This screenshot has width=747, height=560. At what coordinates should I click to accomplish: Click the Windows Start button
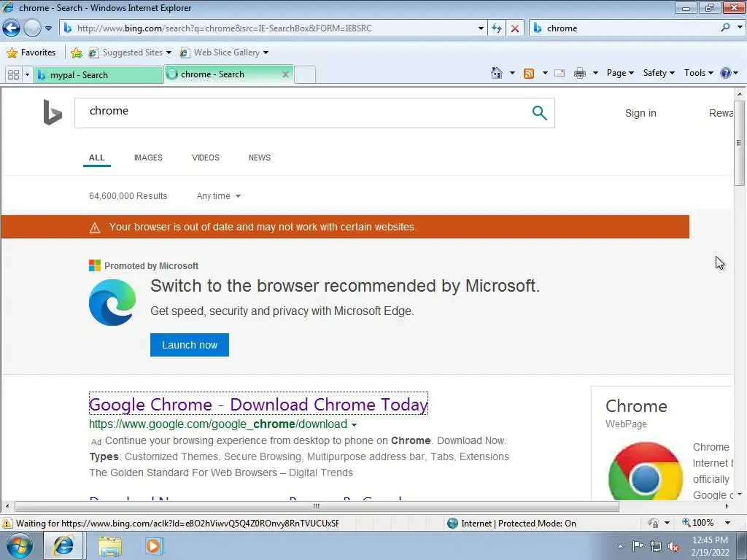point(20,546)
